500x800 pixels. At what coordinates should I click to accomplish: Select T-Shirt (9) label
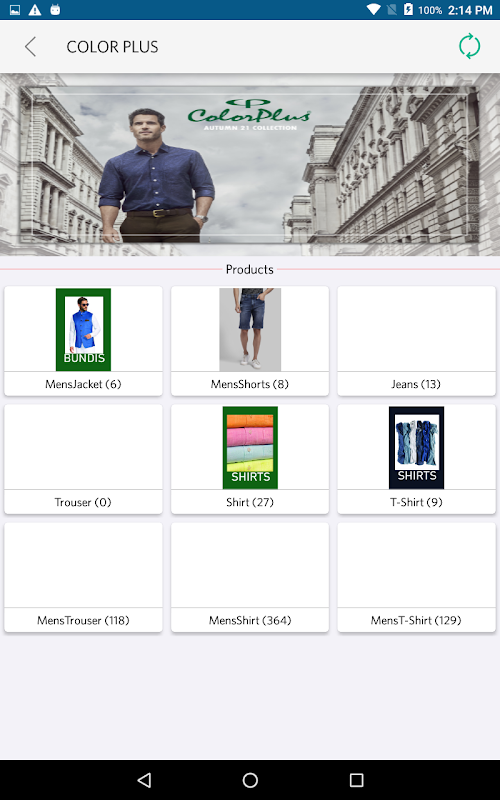pyautogui.click(x=416, y=503)
